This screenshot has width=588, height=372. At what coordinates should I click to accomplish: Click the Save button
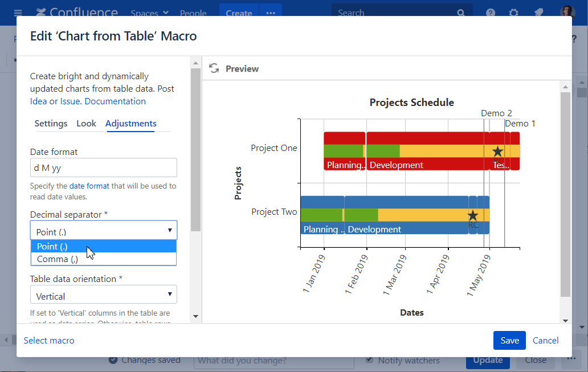click(509, 340)
